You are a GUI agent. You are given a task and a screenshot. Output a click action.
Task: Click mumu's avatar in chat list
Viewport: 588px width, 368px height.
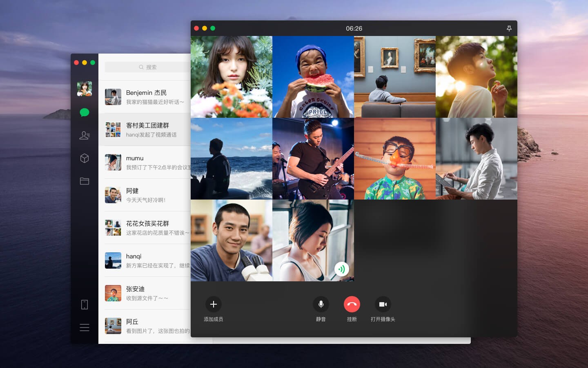113,162
